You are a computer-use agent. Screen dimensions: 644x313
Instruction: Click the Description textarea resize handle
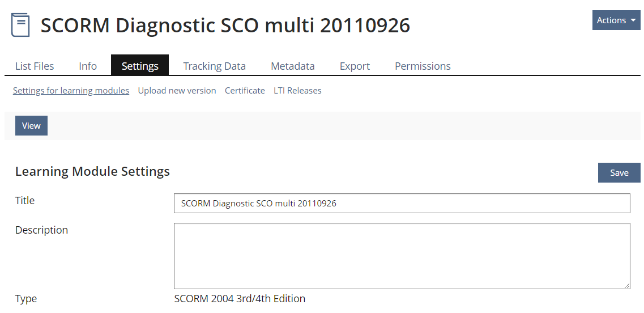pyautogui.click(x=627, y=286)
